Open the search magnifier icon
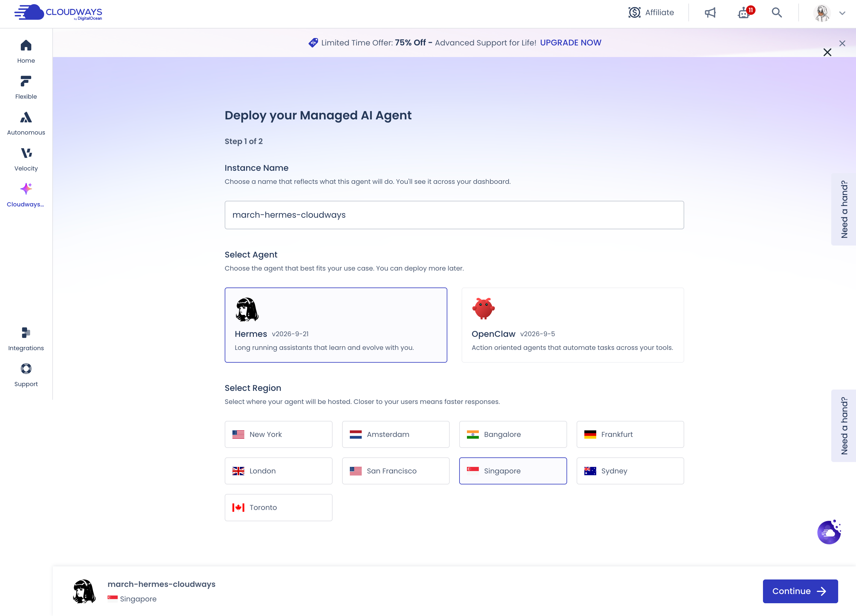 (776, 12)
